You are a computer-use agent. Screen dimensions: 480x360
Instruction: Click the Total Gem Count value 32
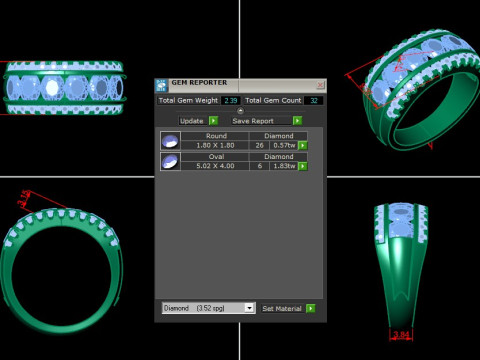coord(314,101)
